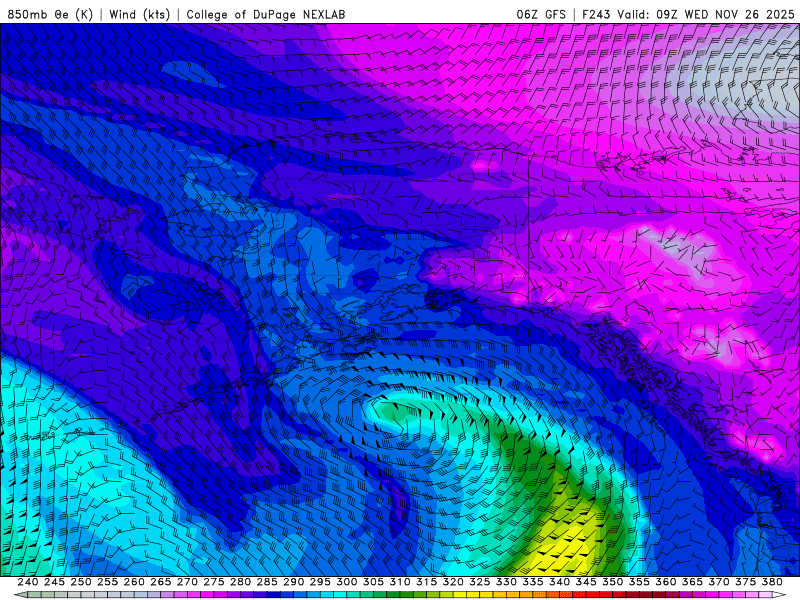
Task: Select the 315 color bar label
Action: point(426,582)
